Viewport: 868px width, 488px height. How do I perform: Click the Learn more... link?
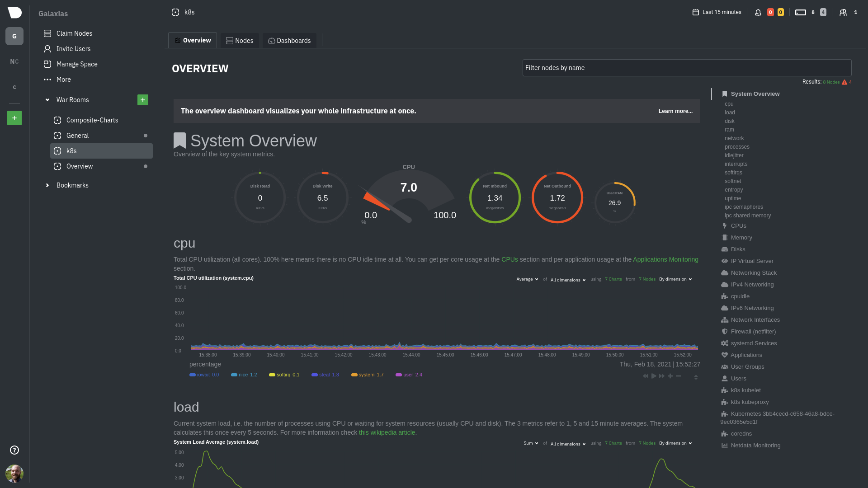pyautogui.click(x=675, y=111)
